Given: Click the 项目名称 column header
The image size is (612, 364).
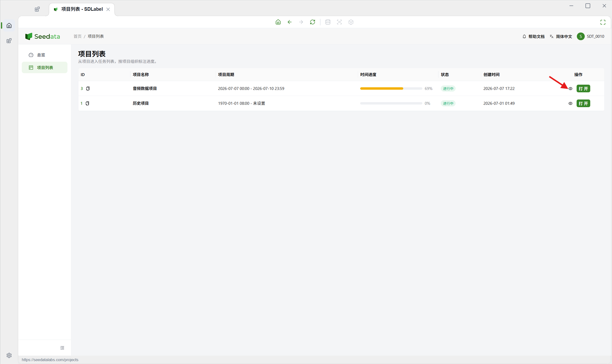Looking at the screenshot, I should 141,75.
